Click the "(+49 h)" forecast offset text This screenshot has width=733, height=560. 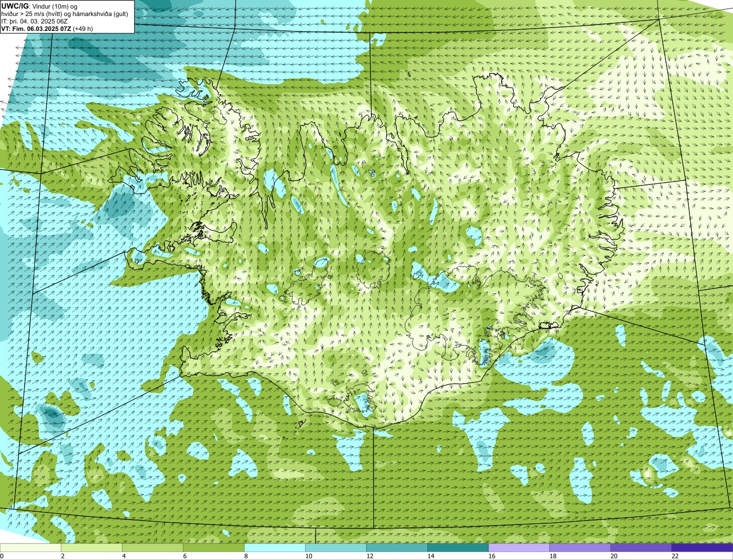pos(83,28)
